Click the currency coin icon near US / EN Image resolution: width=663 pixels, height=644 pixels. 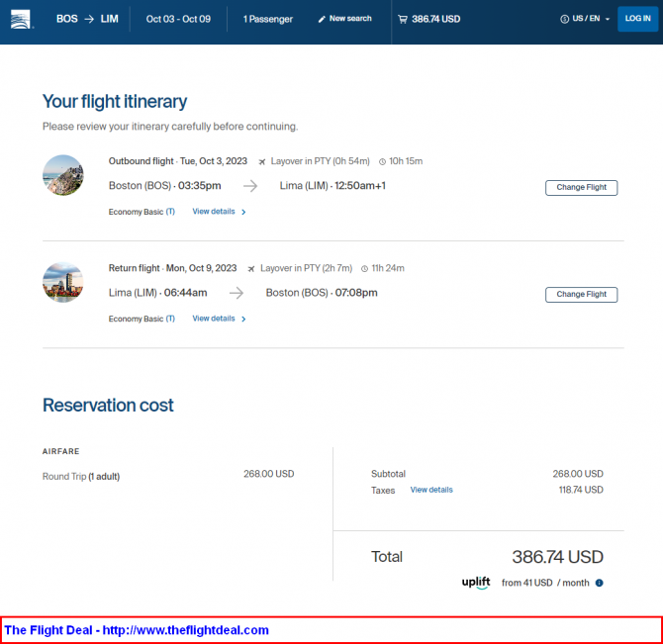tap(564, 19)
